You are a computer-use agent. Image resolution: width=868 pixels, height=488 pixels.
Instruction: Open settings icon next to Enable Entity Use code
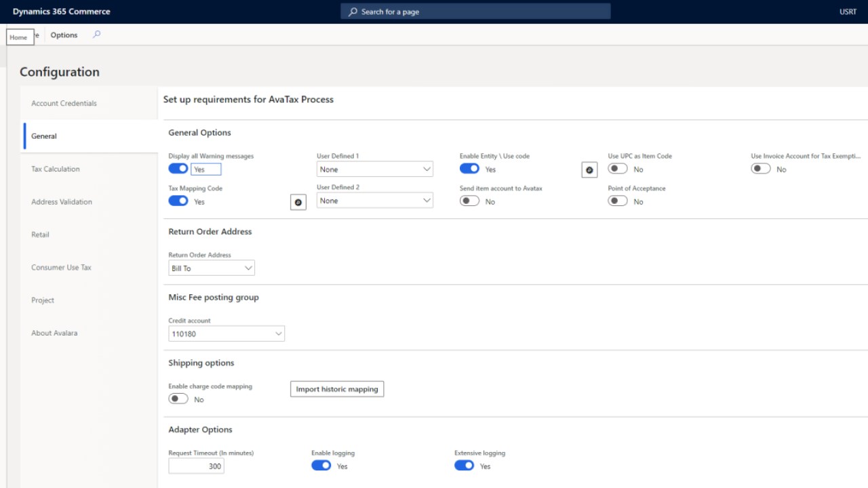click(x=589, y=169)
